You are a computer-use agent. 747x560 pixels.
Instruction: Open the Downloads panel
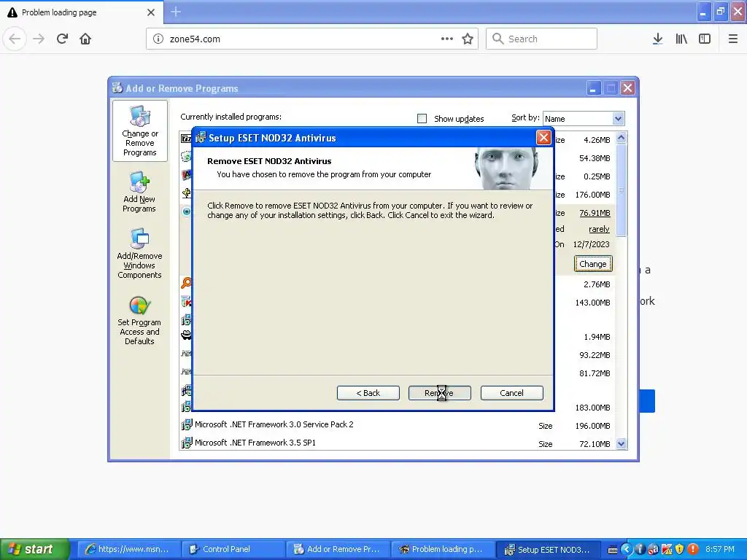coord(657,39)
